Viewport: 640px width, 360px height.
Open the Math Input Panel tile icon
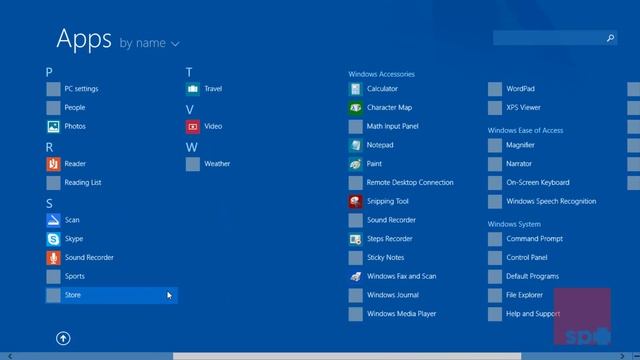(356, 127)
